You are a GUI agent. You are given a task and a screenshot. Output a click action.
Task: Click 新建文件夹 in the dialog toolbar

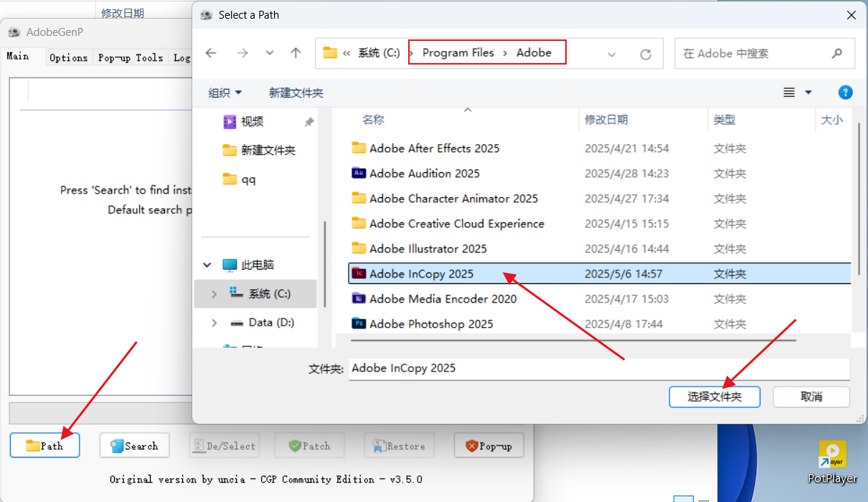tap(296, 93)
